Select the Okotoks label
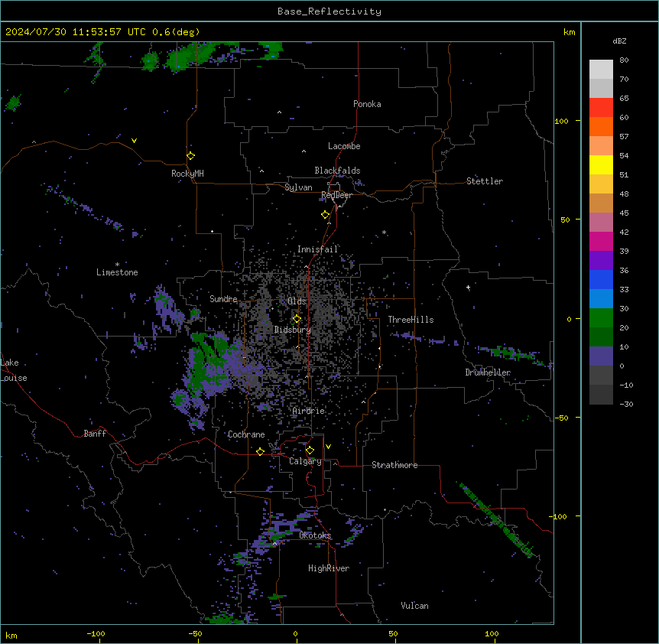 pos(315,535)
